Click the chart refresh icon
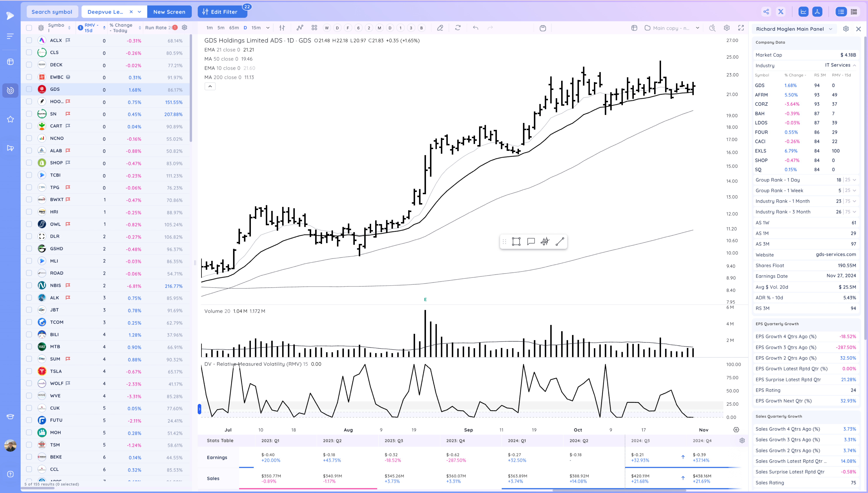 [x=458, y=28]
